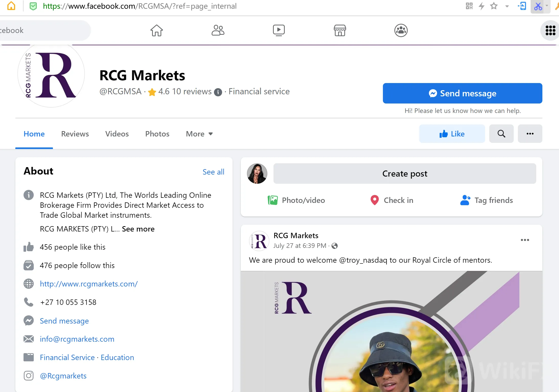This screenshot has width=559, height=392.
Task: Click your profile avatar beside Create post
Action: coord(257,174)
